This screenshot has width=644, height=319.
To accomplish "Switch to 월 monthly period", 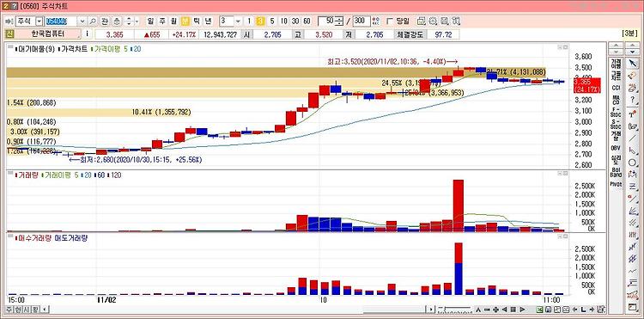I will pos(173,21).
